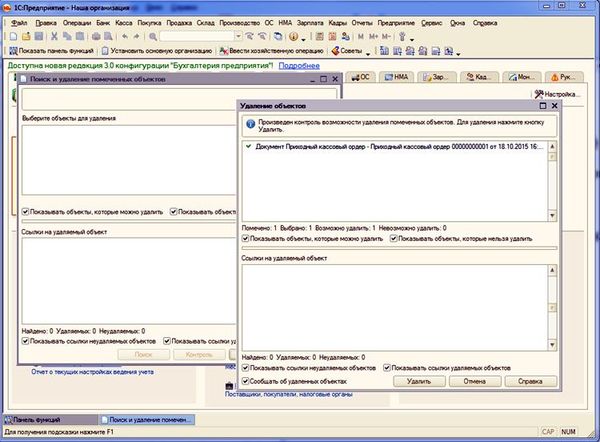Open the Сервис menu
This screenshot has height=442, width=600.
pos(432,23)
